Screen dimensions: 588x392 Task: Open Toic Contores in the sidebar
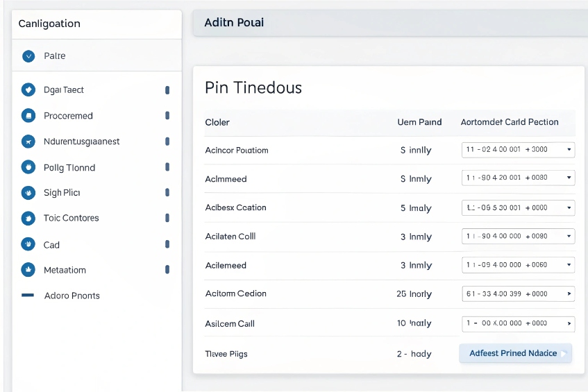coord(72,218)
